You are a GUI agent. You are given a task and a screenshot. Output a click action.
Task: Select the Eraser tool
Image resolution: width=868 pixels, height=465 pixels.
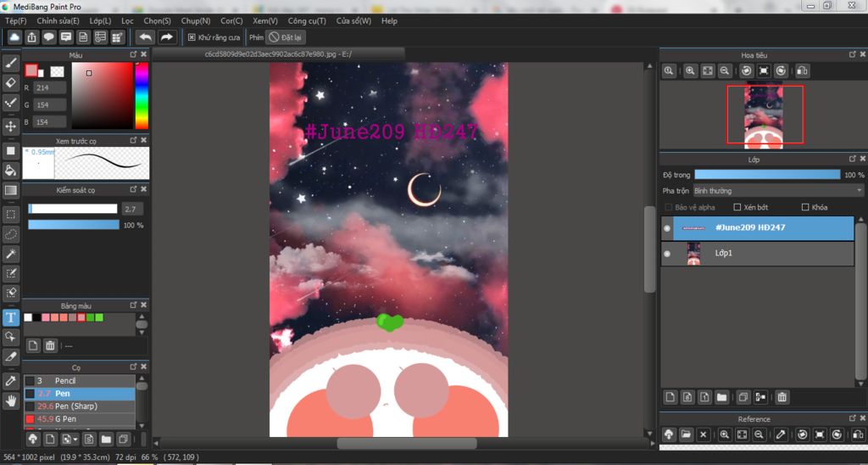click(10, 83)
